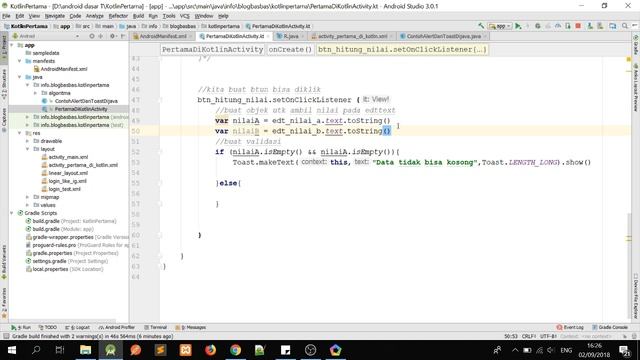
Task: Click the CRLF line separator indicator
Action: pyautogui.click(x=529, y=336)
